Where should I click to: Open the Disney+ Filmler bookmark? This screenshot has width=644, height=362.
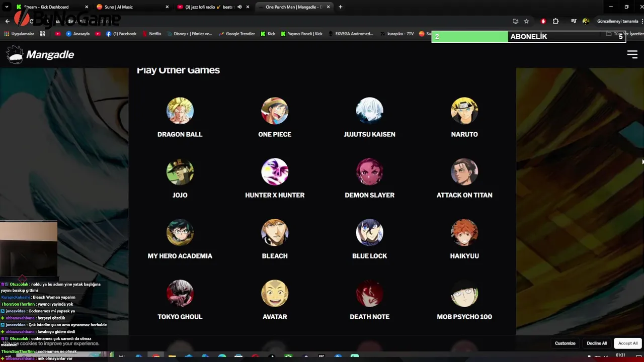pyautogui.click(x=189, y=34)
